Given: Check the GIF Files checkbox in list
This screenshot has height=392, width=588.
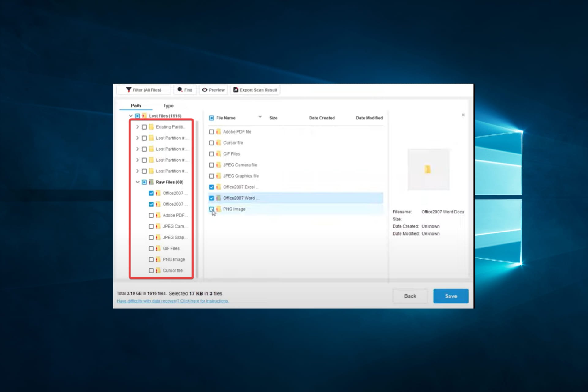Looking at the screenshot, I should point(212,154).
